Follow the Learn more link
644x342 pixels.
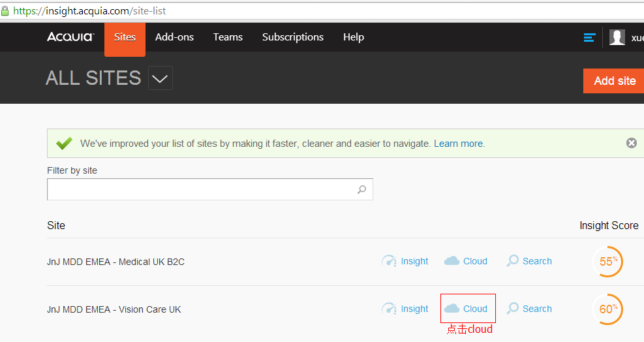tap(458, 144)
